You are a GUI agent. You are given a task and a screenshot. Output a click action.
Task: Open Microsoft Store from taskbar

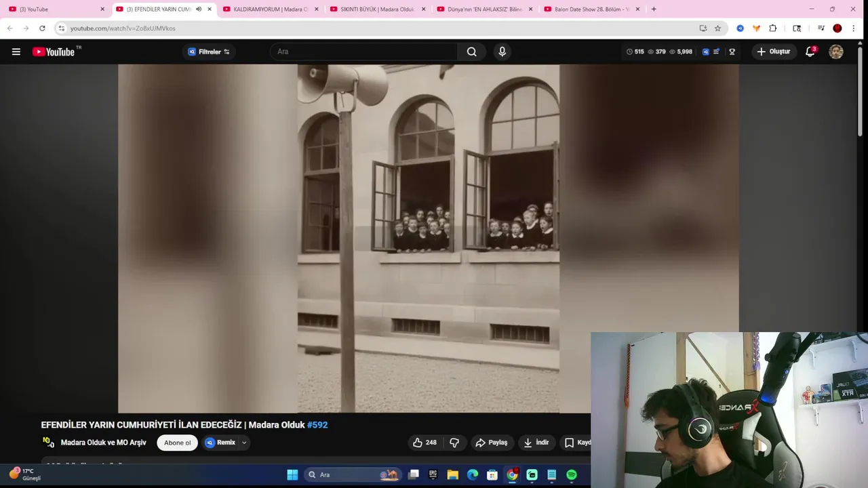click(x=492, y=475)
